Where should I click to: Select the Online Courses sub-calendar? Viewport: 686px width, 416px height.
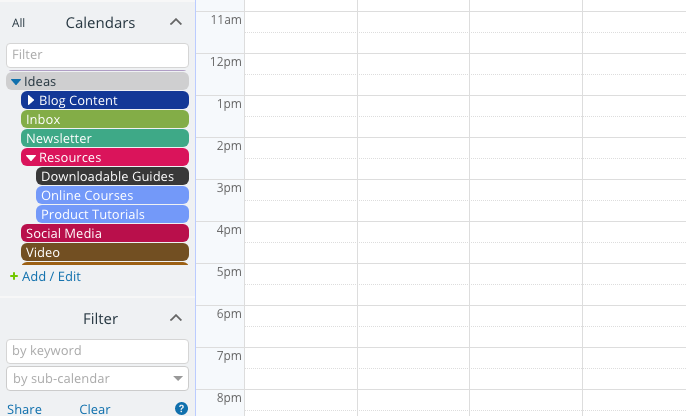click(112, 195)
